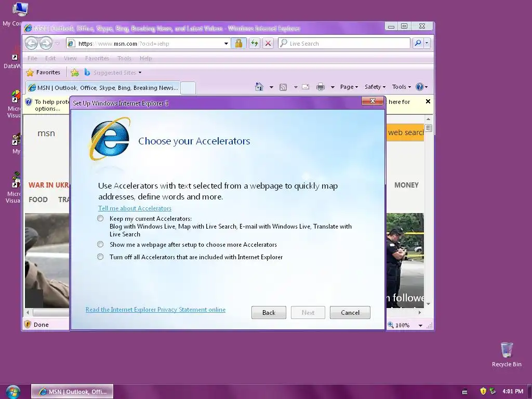This screenshot has height=399, width=532.
Task: Open the Windows Start orb
Action: click(12, 392)
